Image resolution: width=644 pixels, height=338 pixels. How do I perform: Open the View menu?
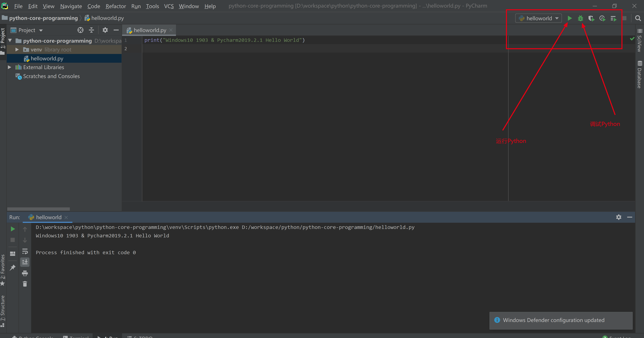click(48, 6)
